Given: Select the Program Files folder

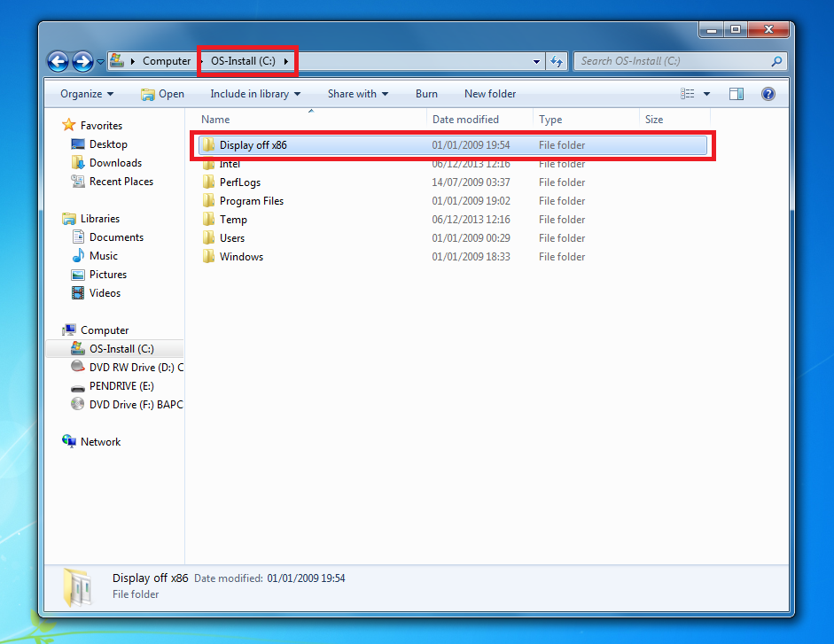Looking at the screenshot, I should (x=251, y=201).
